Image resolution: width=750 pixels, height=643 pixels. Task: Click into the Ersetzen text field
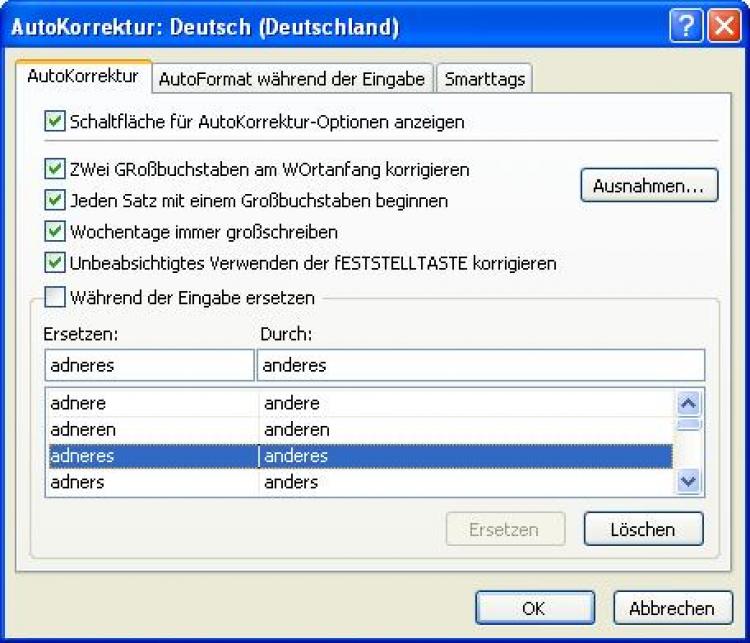click(x=148, y=365)
